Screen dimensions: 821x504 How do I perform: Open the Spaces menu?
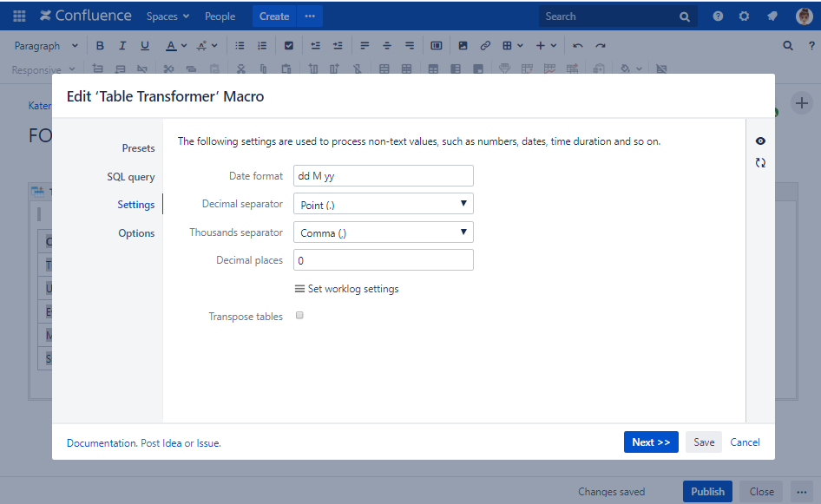pos(167,15)
